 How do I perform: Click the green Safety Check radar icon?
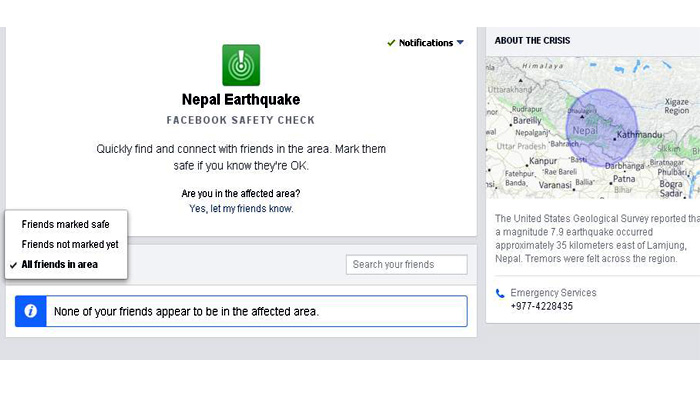(x=240, y=64)
